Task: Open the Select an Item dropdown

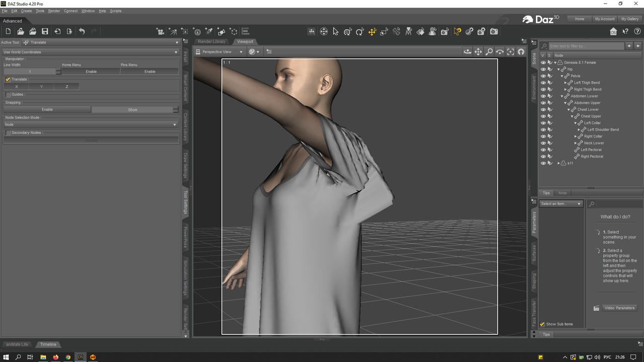Action: point(561,204)
